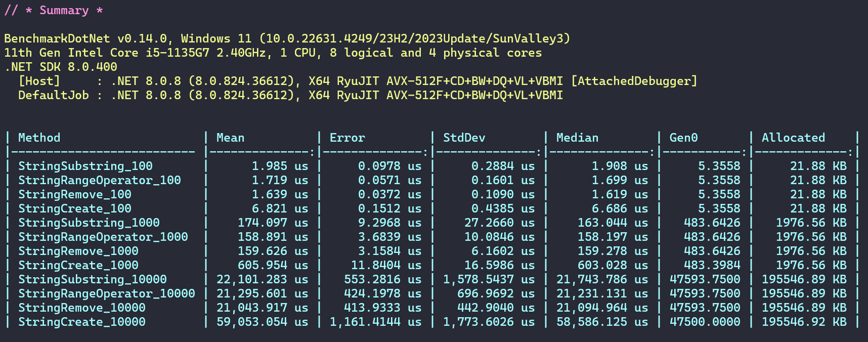Viewport: 868px width, 342px height.
Task: Click median value 163.044 us
Action: (x=613, y=223)
